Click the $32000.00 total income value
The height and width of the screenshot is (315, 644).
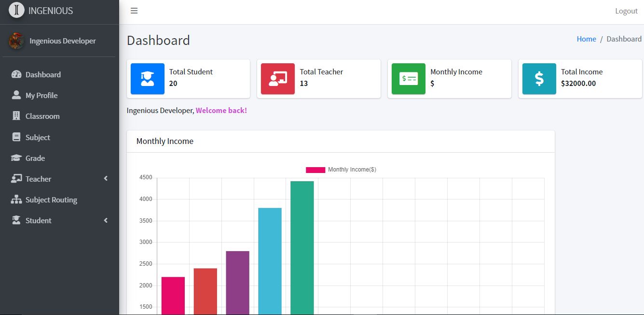click(578, 84)
